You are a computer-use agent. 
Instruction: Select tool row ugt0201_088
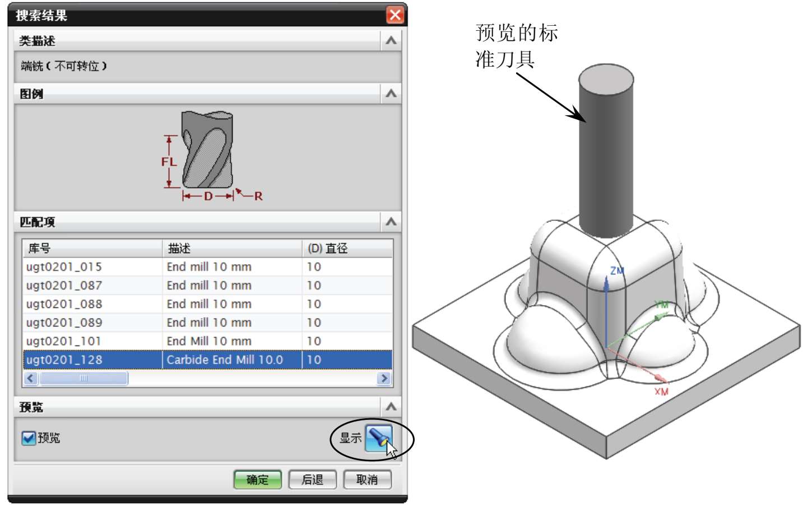[64, 304]
